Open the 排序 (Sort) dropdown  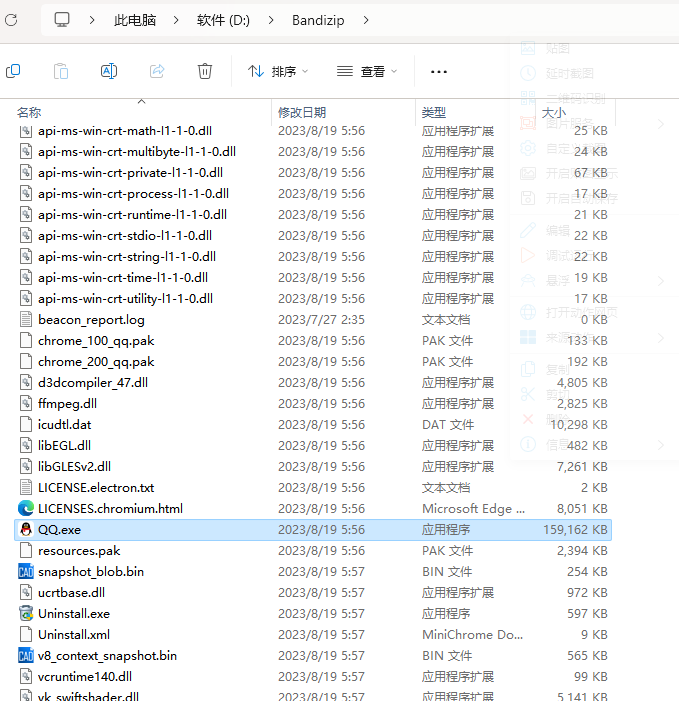[x=278, y=71]
